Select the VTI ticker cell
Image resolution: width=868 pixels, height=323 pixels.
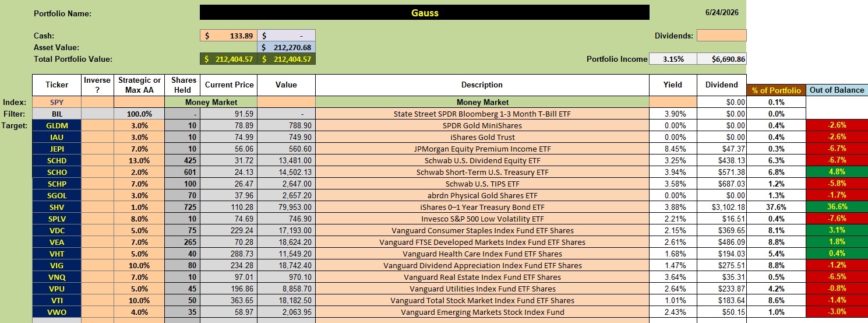(x=57, y=300)
